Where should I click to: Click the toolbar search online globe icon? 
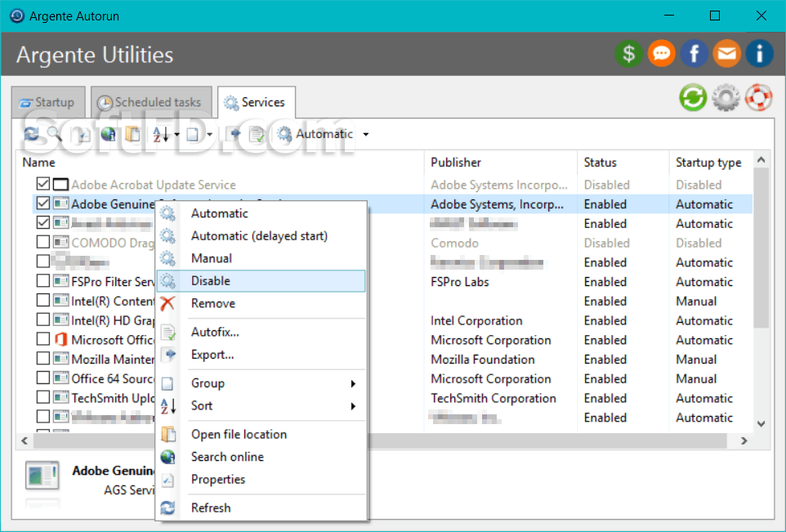click(109, 134)
